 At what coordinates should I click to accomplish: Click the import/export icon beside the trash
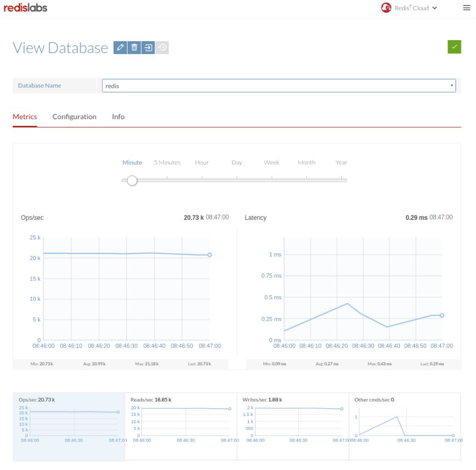pyautogui.click(x=147, y=47)
